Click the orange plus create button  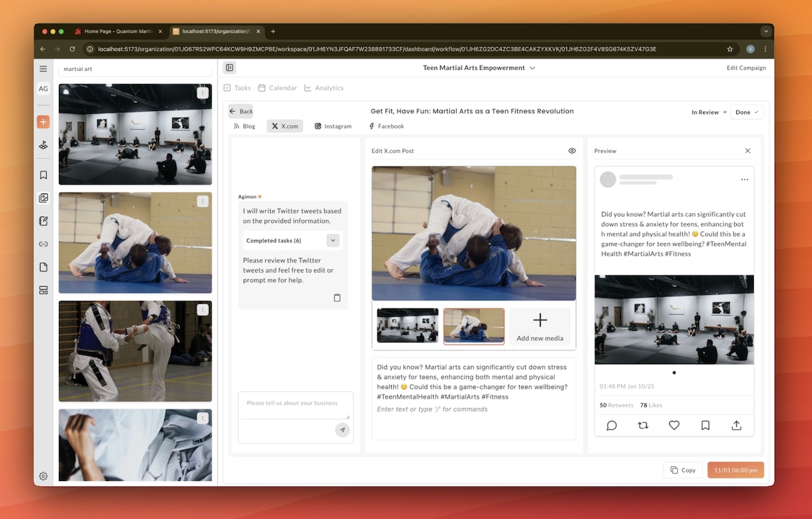point(43,122)
